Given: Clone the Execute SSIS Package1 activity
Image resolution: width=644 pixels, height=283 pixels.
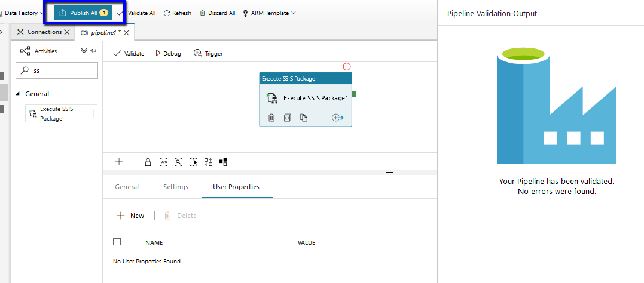Looking at the screenshot, I should click(304, 118).
